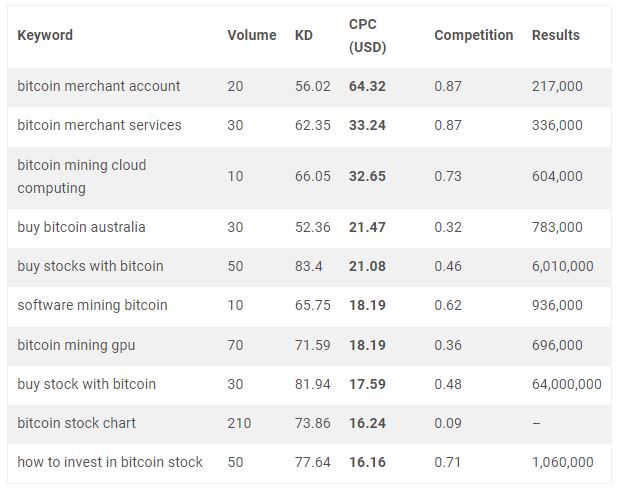Viewport: 620px width, 488px height.
Task: Select the 64,000,000 results value
Action: coord(566,384)
